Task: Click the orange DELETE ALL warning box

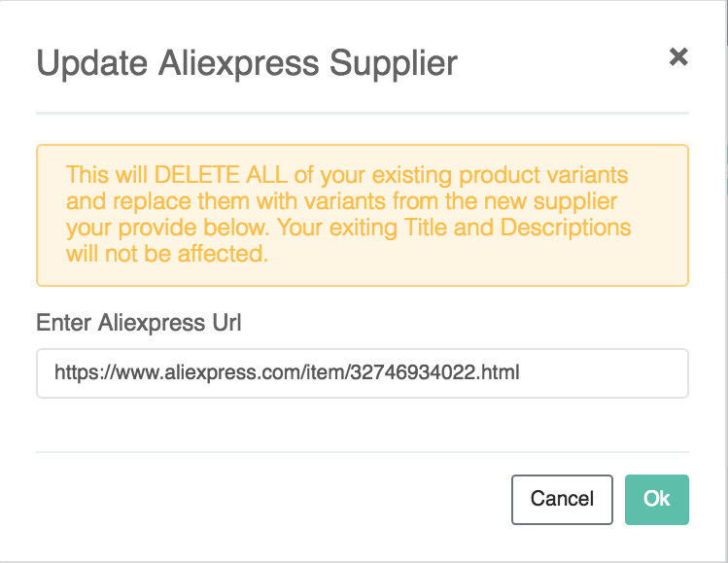Action: tap(362, 215)
